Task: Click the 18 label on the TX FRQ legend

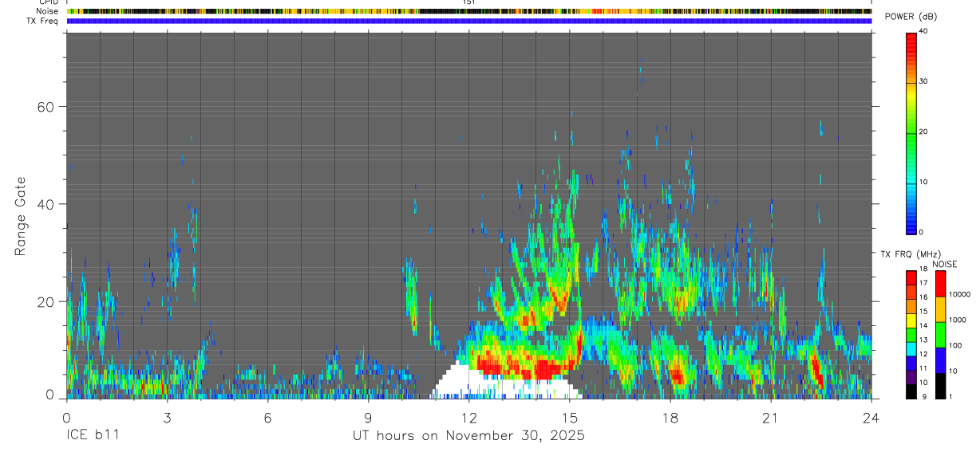Action: pyautogui.click(x=923, y=269)
